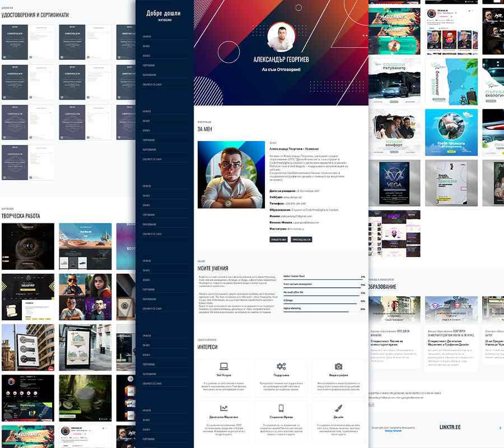This screenshot has width=504, height=448.
Task: Click first СВЪРЖЕТЕ СЕ С МЕН link under Добре дошли
Action: 152,85
